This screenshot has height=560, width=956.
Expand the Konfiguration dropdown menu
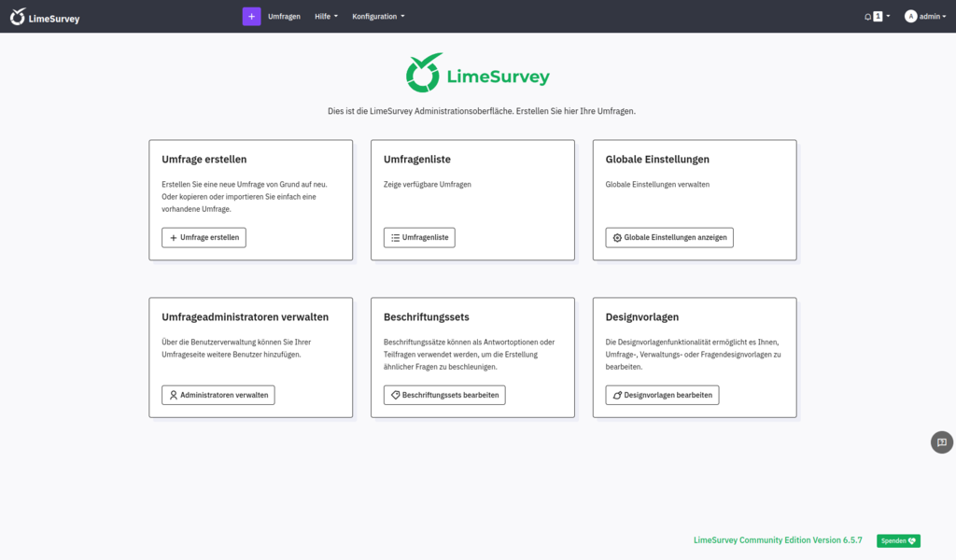click(377, 16)
